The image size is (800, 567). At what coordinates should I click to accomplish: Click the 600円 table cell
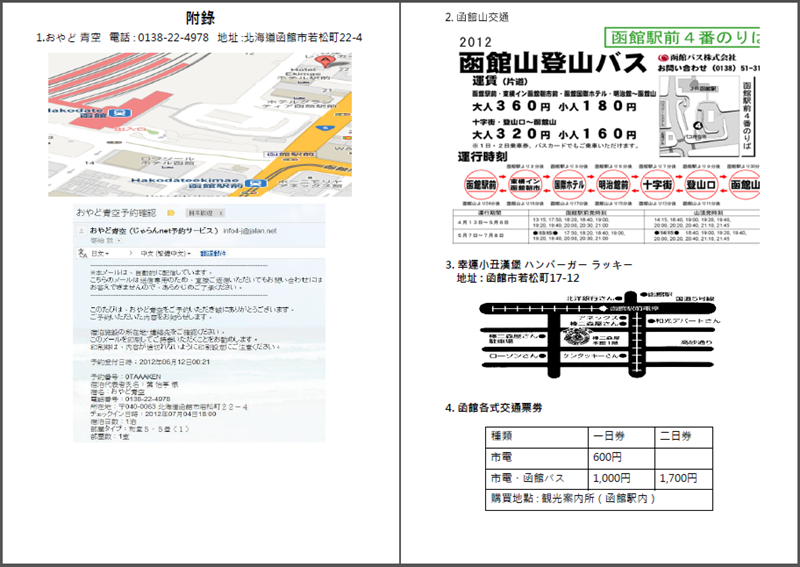coord(621,457)
